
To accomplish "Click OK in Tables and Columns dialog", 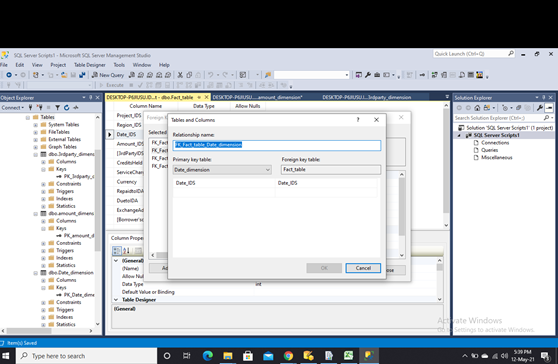I will coord(324,268).
